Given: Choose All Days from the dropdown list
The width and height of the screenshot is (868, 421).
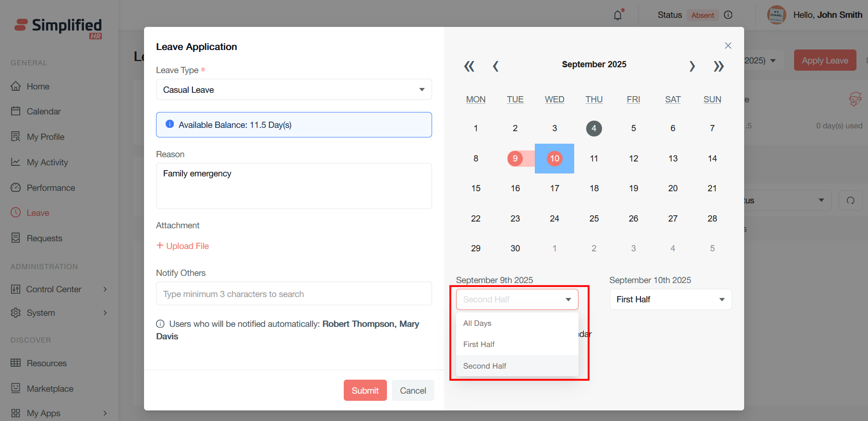Looking at the screenshot, I should click(x=477, y=323).
